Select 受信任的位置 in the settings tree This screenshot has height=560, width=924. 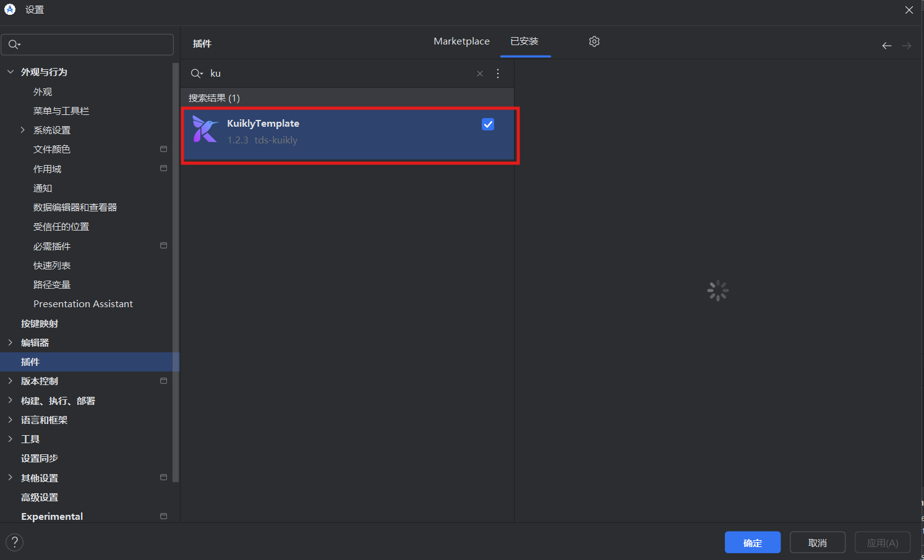[61, 226]
